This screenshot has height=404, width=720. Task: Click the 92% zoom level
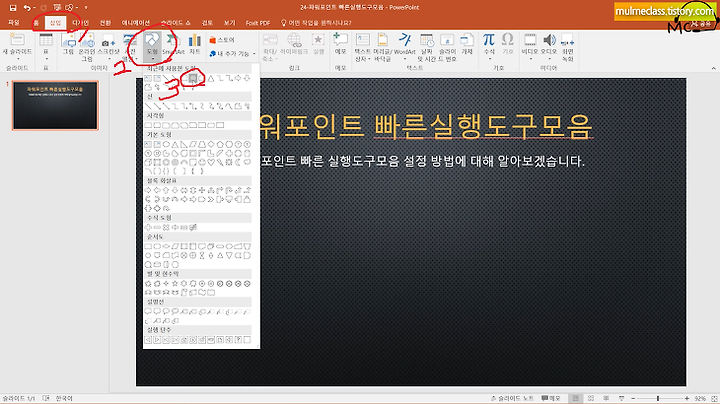700,398
